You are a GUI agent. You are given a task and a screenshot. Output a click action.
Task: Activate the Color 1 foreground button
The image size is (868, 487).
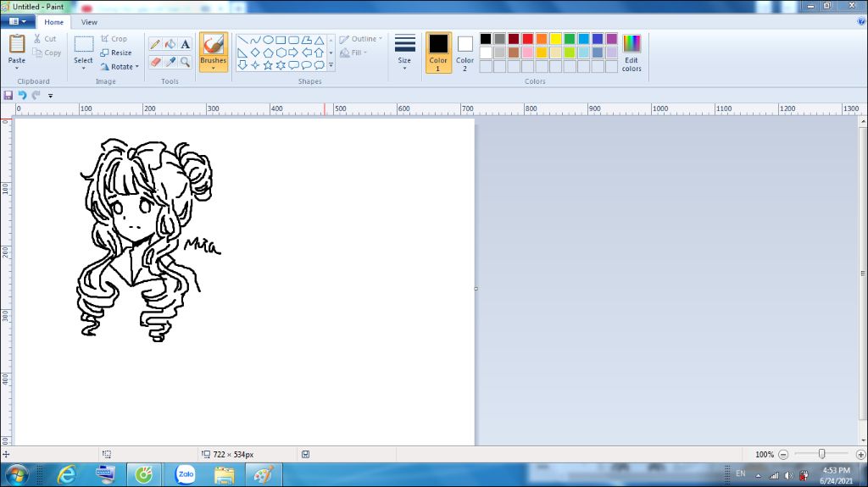click(x=438, y=53)
